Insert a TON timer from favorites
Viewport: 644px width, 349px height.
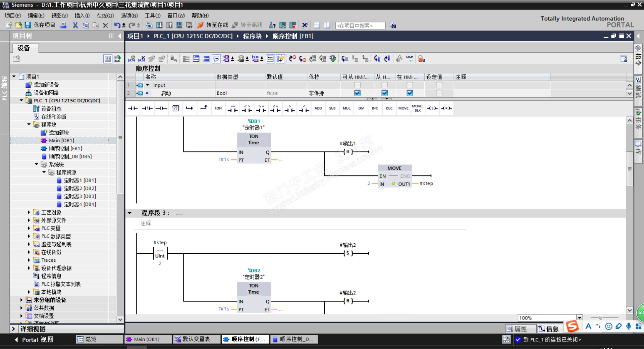click(x=218, y=108)
